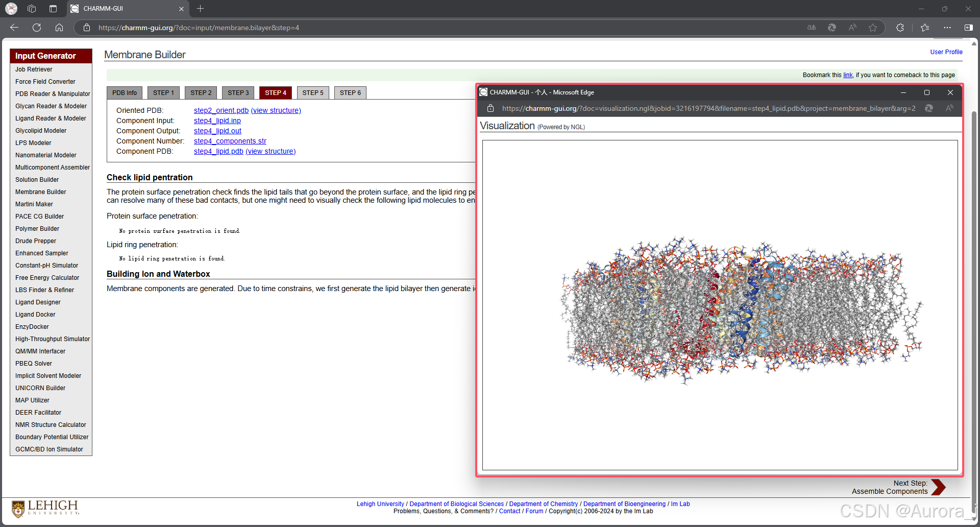980x527 pixels.
Task: View structure of Oriented PDB
Action: click(276, 110)
